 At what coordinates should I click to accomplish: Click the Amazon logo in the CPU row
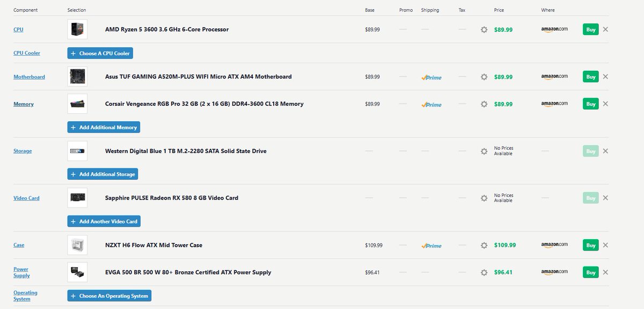click(554, 30)
